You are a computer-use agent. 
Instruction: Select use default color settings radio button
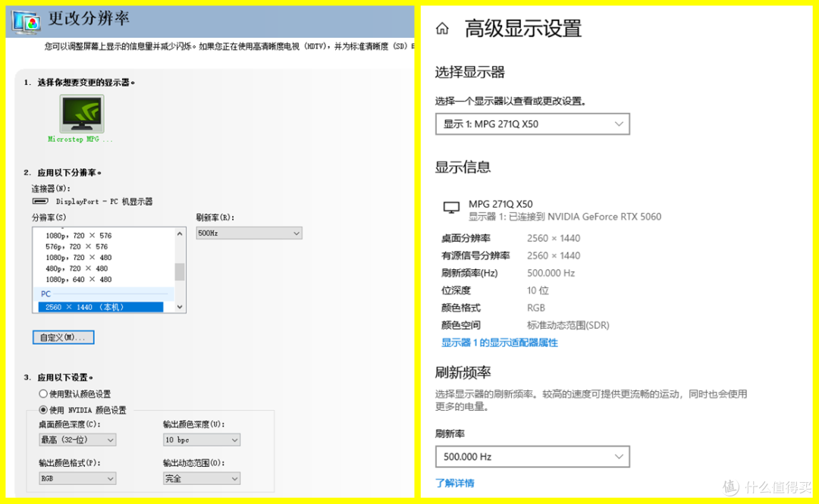coord(43,393)
